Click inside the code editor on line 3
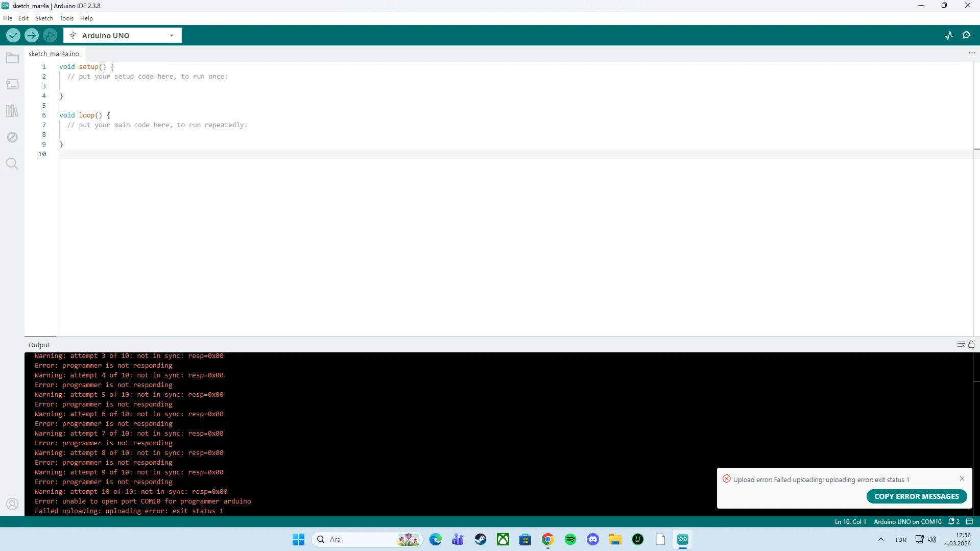 [x=515, y=86]
